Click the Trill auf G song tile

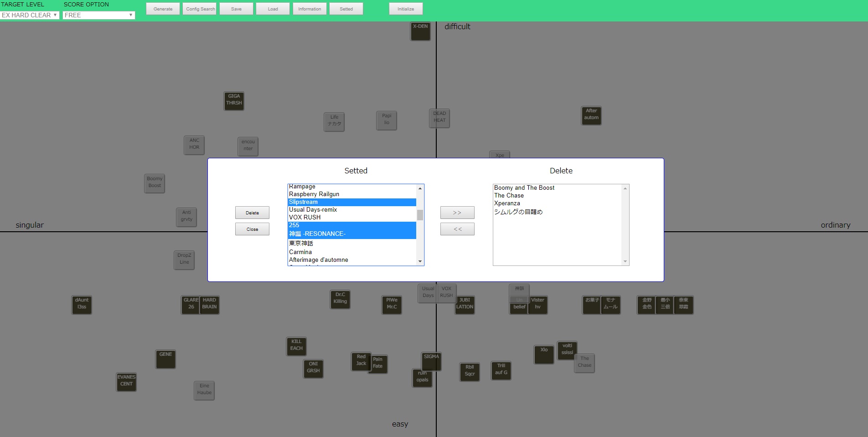coord(501,370)
